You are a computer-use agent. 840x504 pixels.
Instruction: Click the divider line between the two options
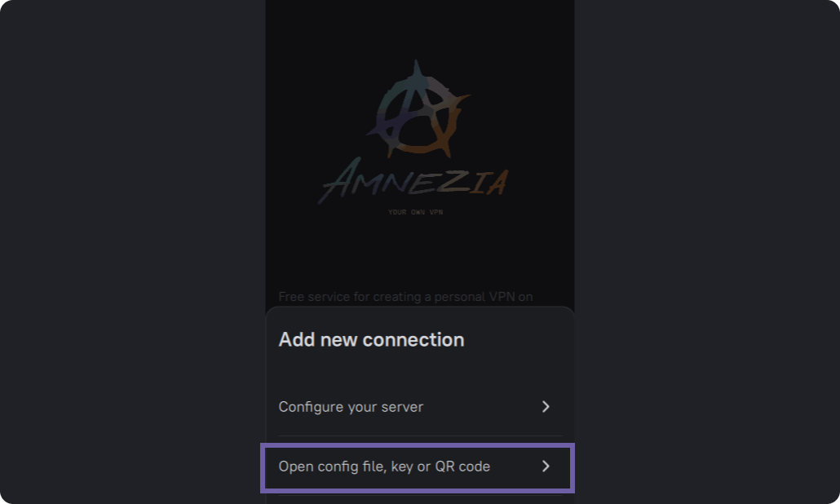[x=420, y=436]
